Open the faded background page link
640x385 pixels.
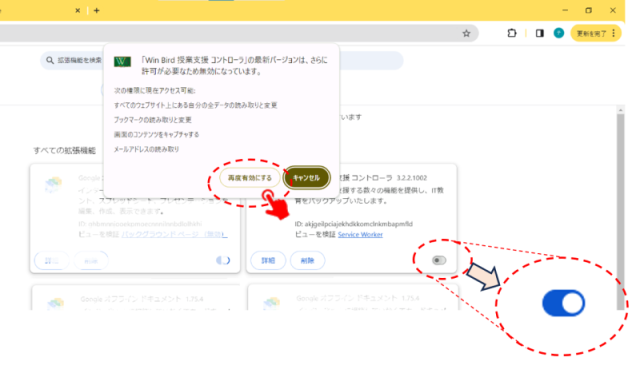coord(174,234)
